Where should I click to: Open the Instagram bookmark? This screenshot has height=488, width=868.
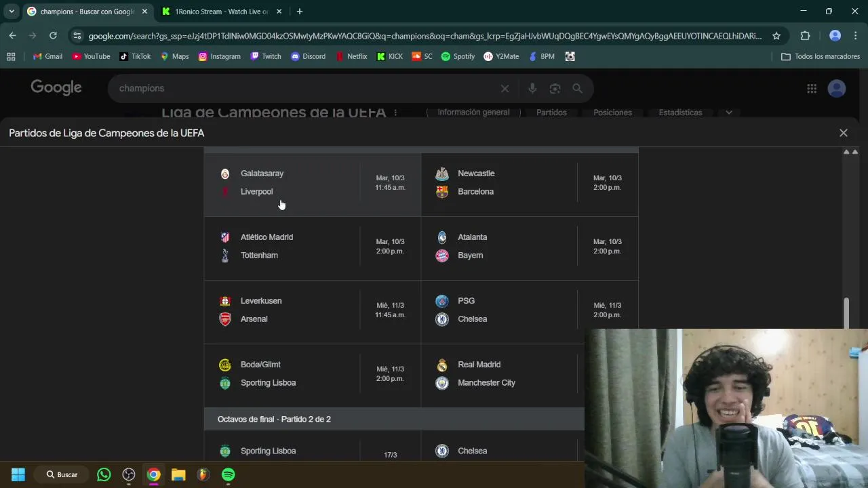pyautogui.click(x=219, y=56)
